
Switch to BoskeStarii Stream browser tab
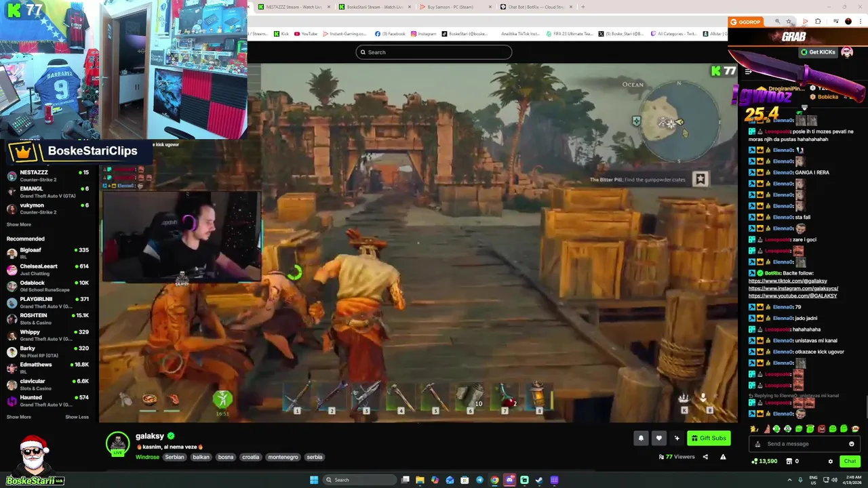click(x=375, y=7)
